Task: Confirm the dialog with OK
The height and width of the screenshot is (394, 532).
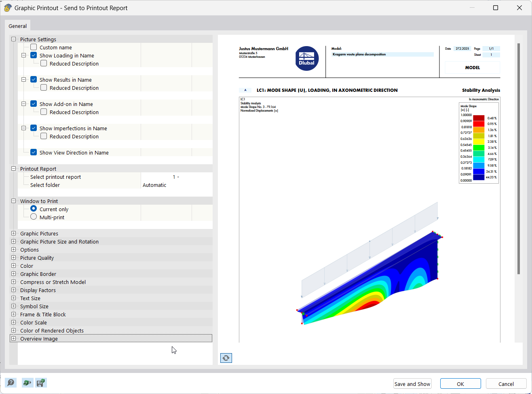Action: point(460,383)
